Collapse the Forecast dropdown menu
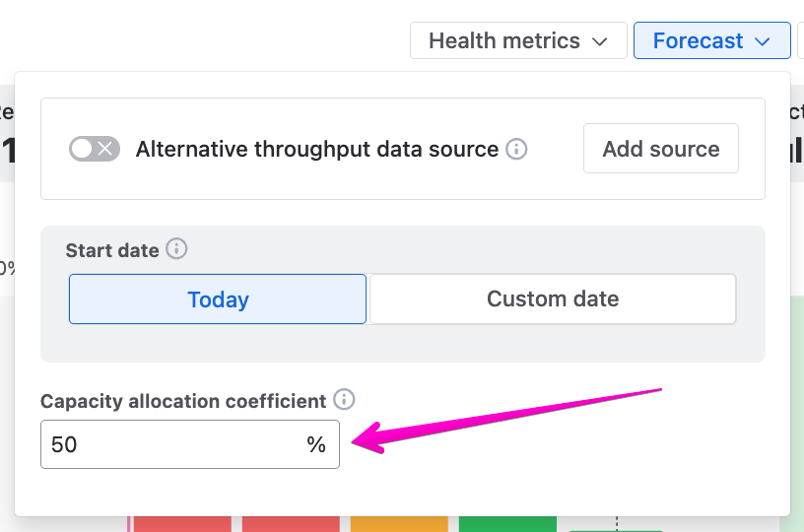 [x=711, y=41]
